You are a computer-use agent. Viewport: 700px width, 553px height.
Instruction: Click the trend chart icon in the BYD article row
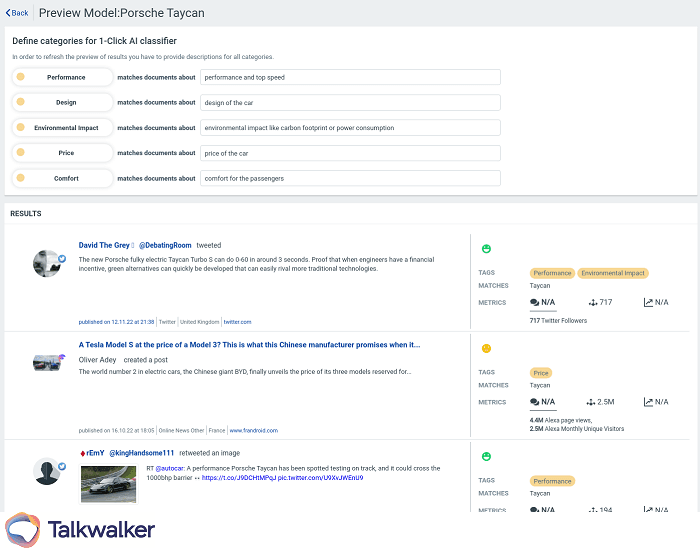pyautogui.click(x=648, y=402)
